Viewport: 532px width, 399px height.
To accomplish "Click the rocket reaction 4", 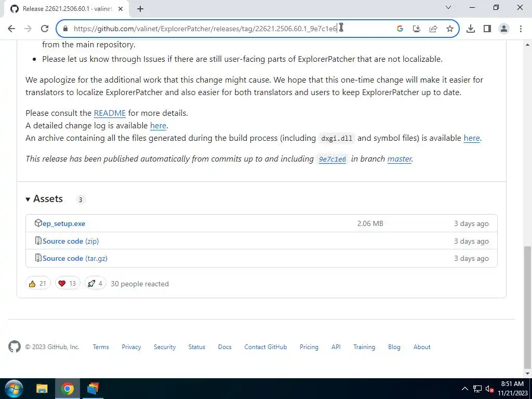I will tap(96, 284).
